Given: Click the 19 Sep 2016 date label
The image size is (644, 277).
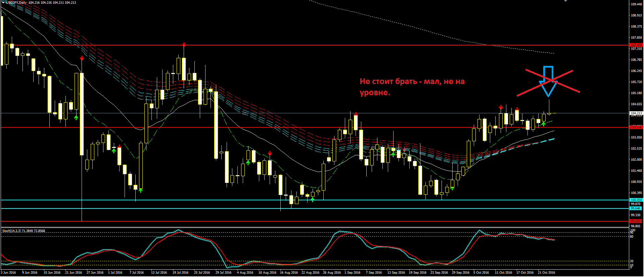Looking at the screenshot, I should coord(418,273).
